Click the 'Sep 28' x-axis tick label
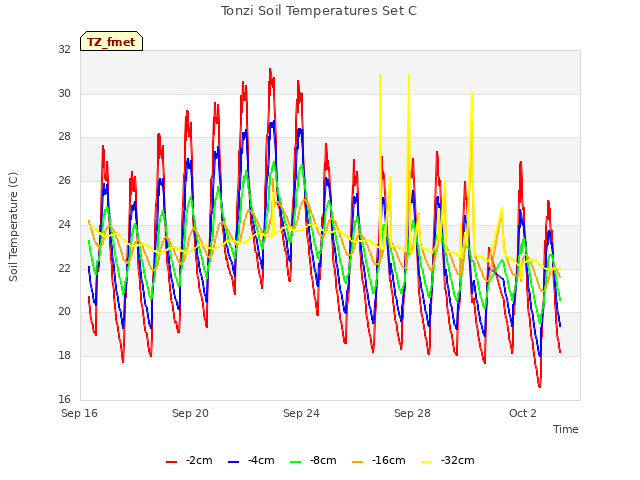Viewport: 640px width, 480px height. [x=412, y=413]
